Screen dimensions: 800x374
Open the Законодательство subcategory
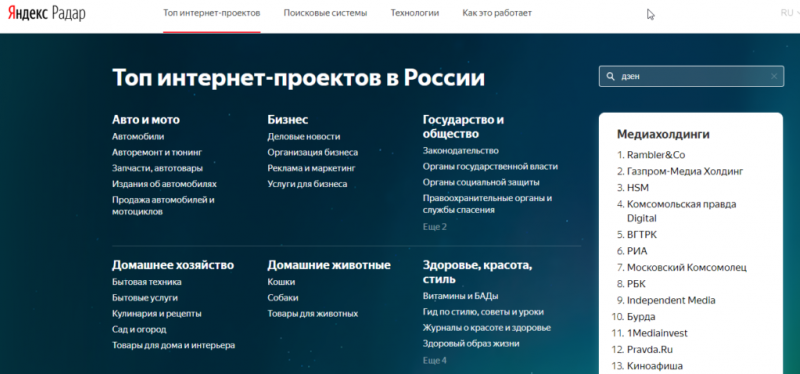pos(461,151)
